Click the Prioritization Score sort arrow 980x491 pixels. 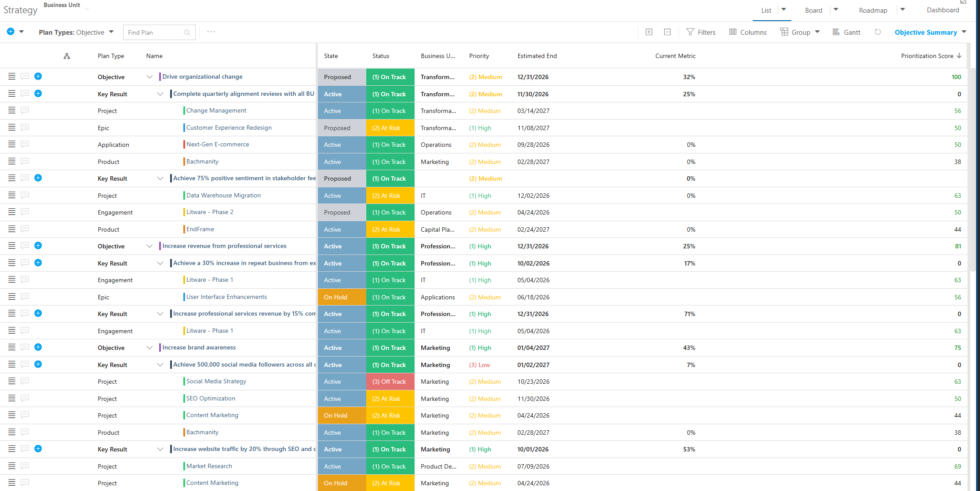pyautogui.click(x=959, y=56)
